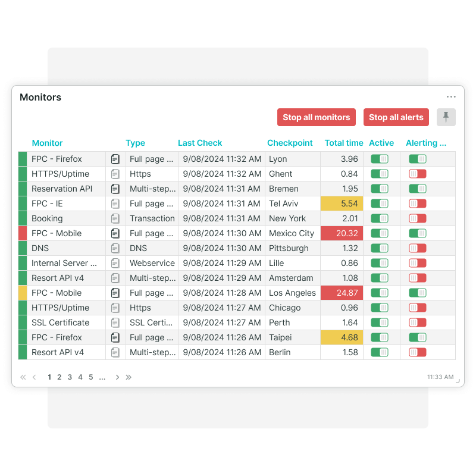Viewport: 476px width, 476px height.
Task: Toggle Active switch for Booking monitor
Action: click(x=380, y=218)
